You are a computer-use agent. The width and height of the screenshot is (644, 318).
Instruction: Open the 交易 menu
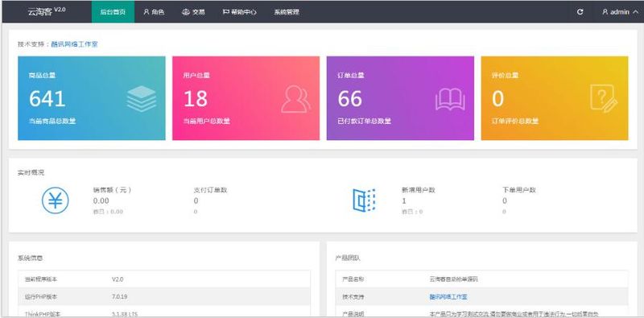coord(193,12)
